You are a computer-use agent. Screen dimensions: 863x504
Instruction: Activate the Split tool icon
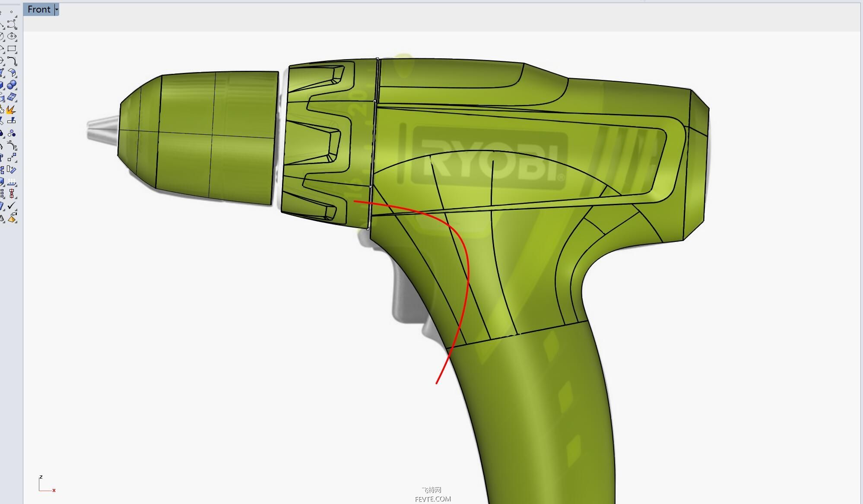pos(12,121)
